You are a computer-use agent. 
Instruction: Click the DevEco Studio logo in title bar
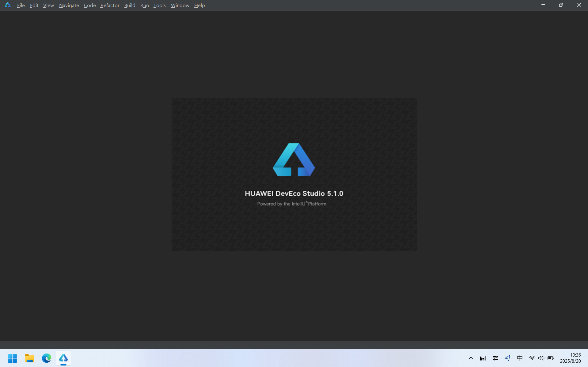pyautogui.click(x=8, y=5)
